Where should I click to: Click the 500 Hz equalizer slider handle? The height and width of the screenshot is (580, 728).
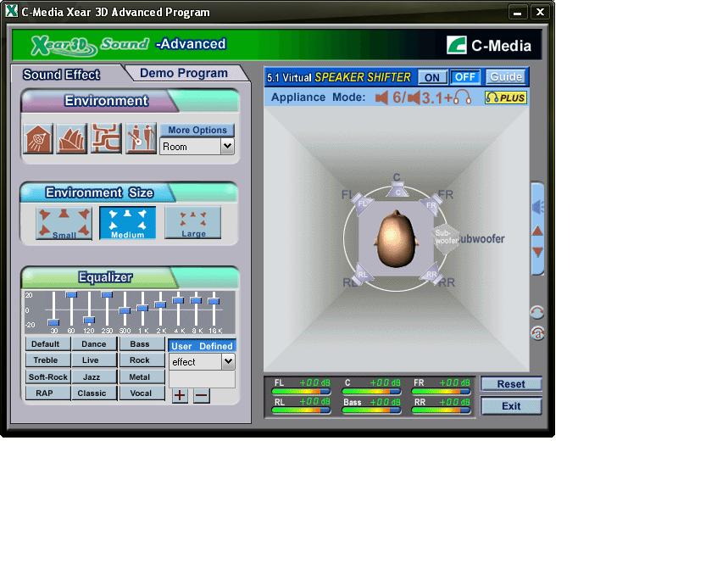[x=125, y=310]
